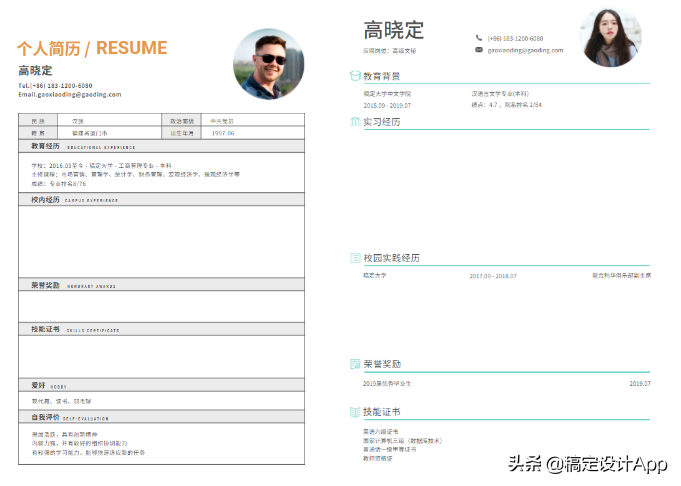Click the 中共党员 value cell

253,121
